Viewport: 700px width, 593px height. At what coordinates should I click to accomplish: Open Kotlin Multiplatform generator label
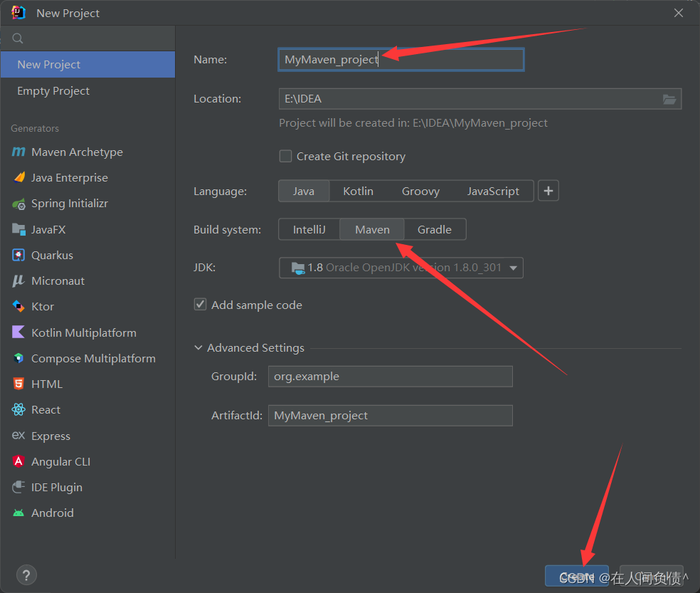tap(84, 332)
